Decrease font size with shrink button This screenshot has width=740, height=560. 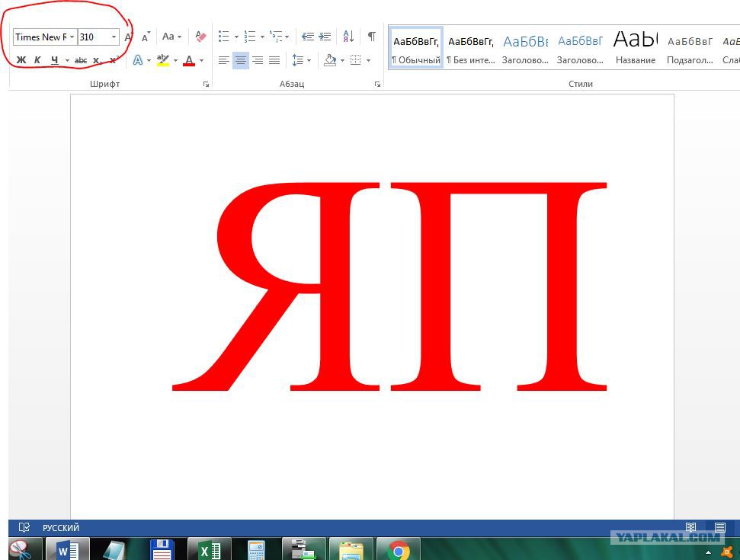click(146, 37)
